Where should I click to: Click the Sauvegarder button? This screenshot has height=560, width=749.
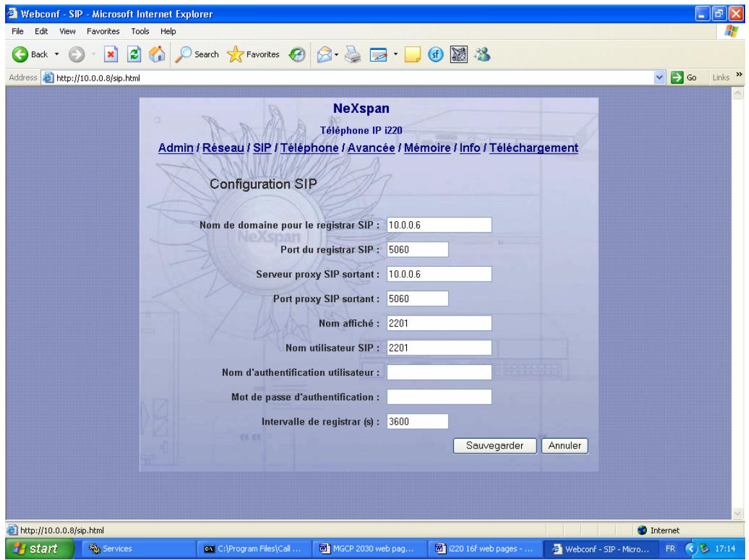click(494, 446)
